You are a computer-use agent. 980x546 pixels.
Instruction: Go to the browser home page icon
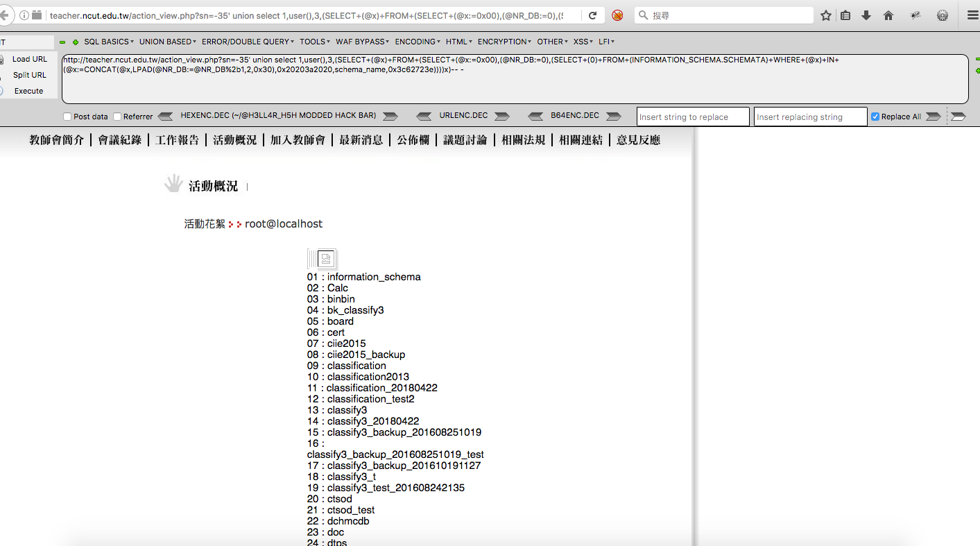[888, 15]
